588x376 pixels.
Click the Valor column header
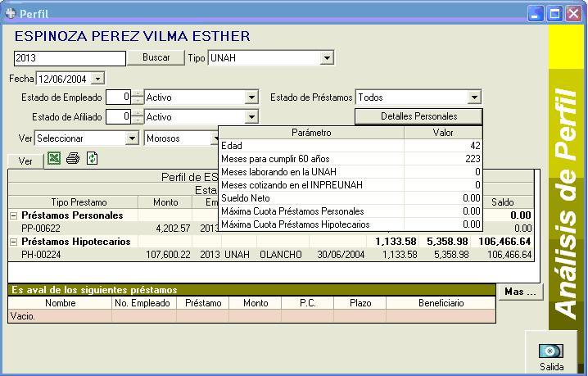pyautogui.click(x=443, y=133)
